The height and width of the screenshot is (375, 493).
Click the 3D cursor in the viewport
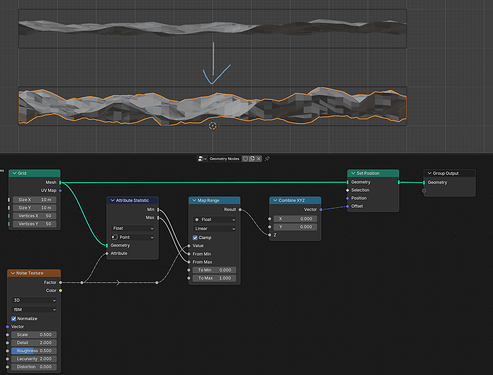(x=213, y=126)
